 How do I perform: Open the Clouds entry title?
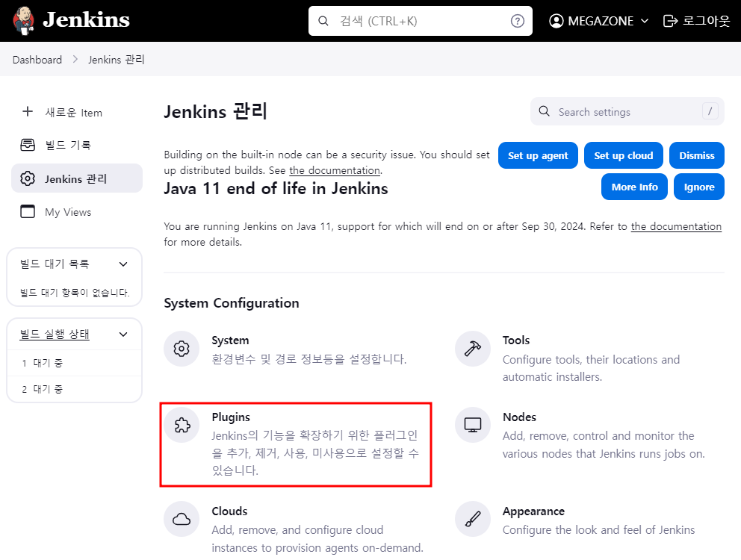point(229,511)
